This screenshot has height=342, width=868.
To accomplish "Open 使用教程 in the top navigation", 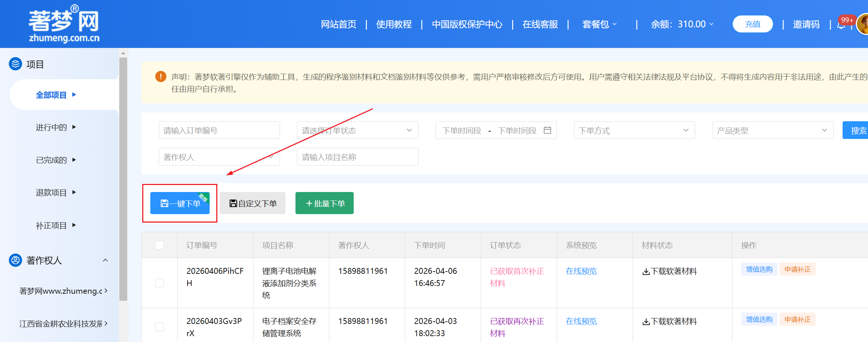I will 394,24.
